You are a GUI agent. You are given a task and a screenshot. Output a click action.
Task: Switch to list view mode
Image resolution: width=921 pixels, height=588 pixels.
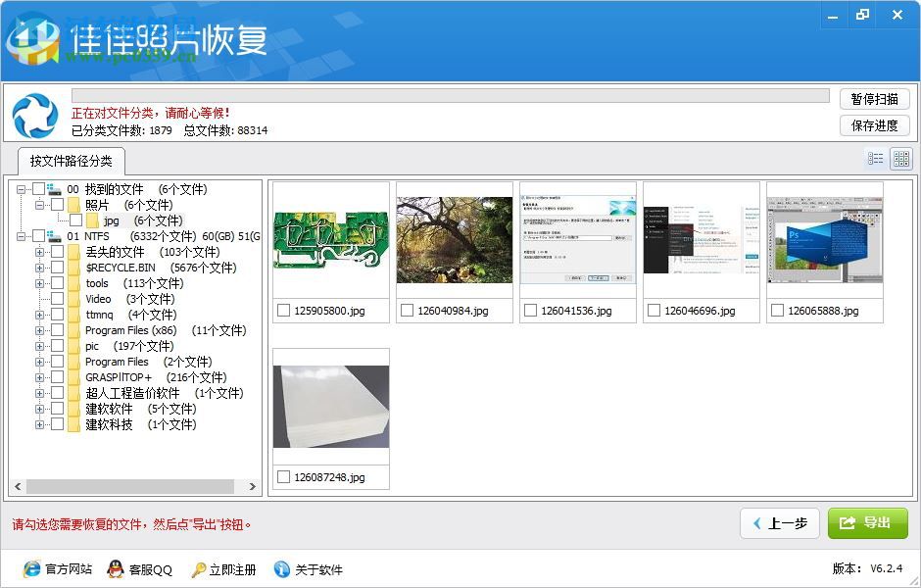(875, 158)
